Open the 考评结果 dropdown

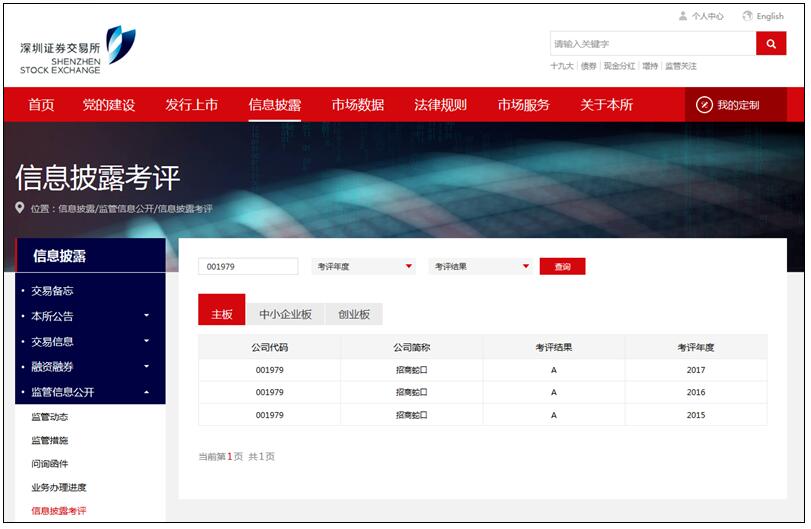[480, 266]
